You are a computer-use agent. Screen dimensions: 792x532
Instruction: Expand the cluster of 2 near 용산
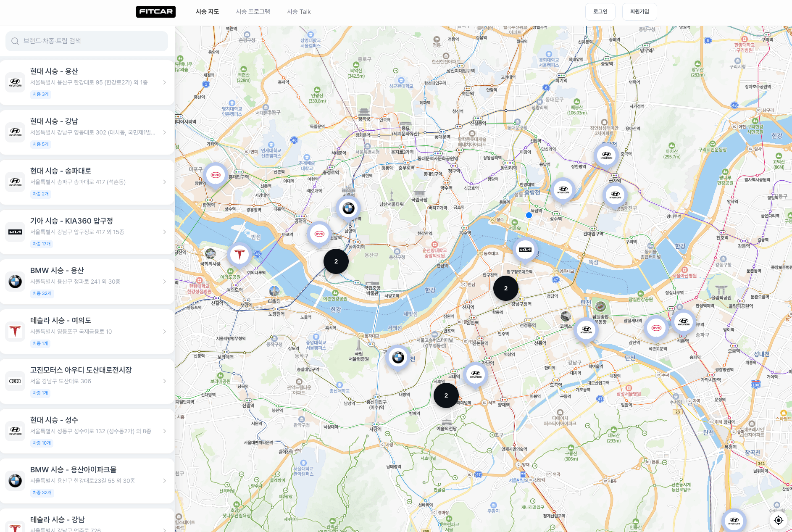[x=336, y=261]
